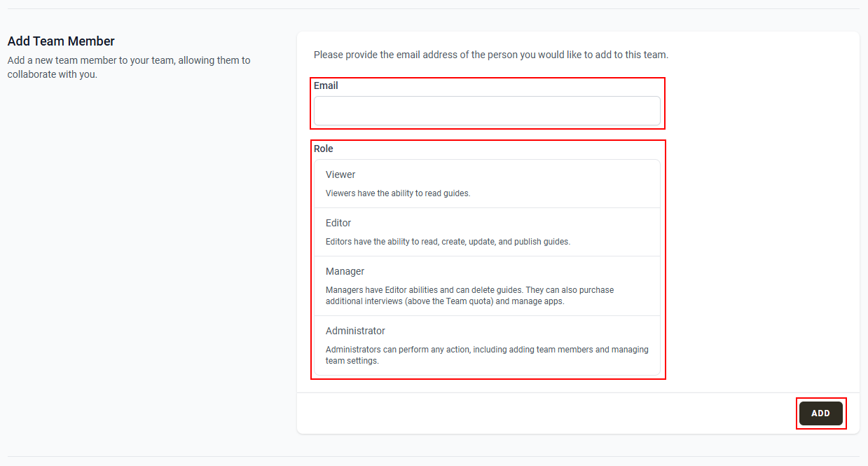This screenshot has width=868, height=466.
Task: Click the Email input field
Action: [x=487, y=111]
